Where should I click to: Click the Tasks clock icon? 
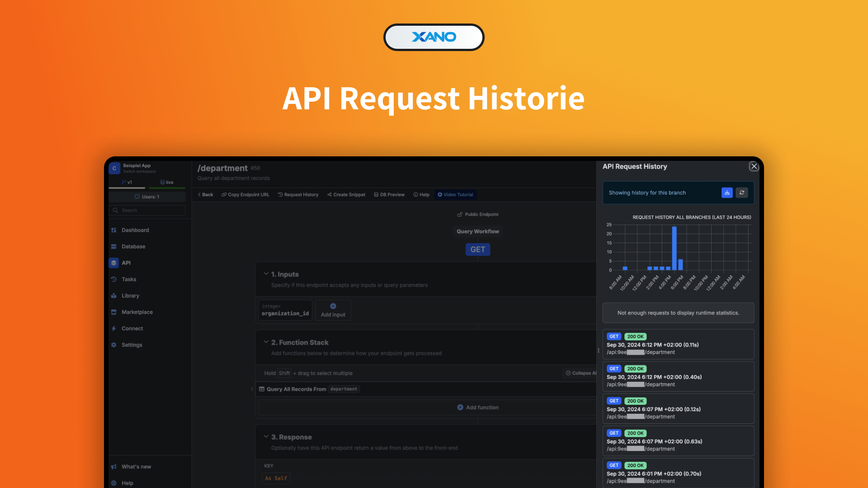[114, 279]
